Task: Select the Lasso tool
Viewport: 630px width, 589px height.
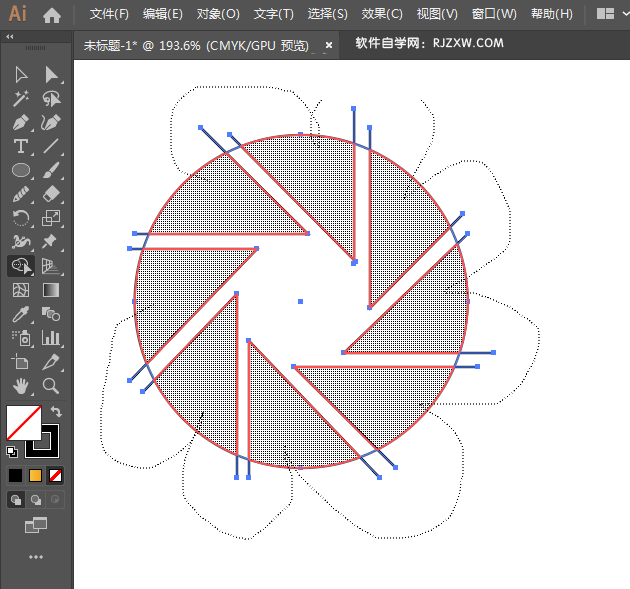Action: [x=51, y=98]
